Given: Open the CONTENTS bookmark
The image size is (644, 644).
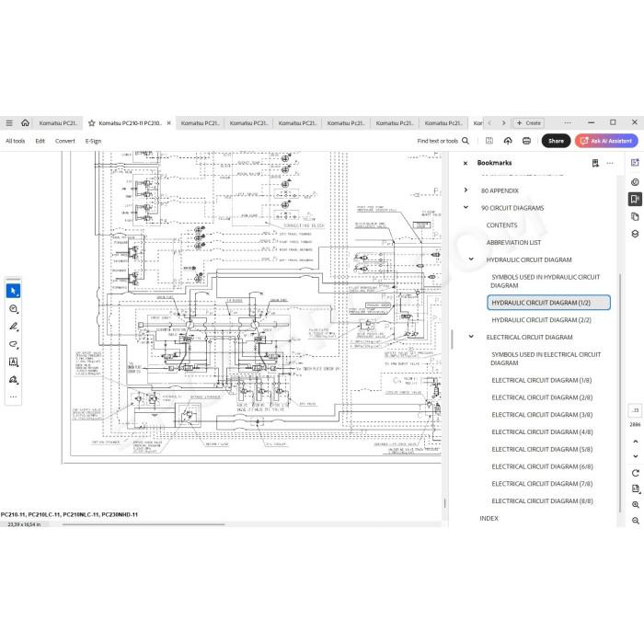Looking at the screenshot, I should (501, 225).
